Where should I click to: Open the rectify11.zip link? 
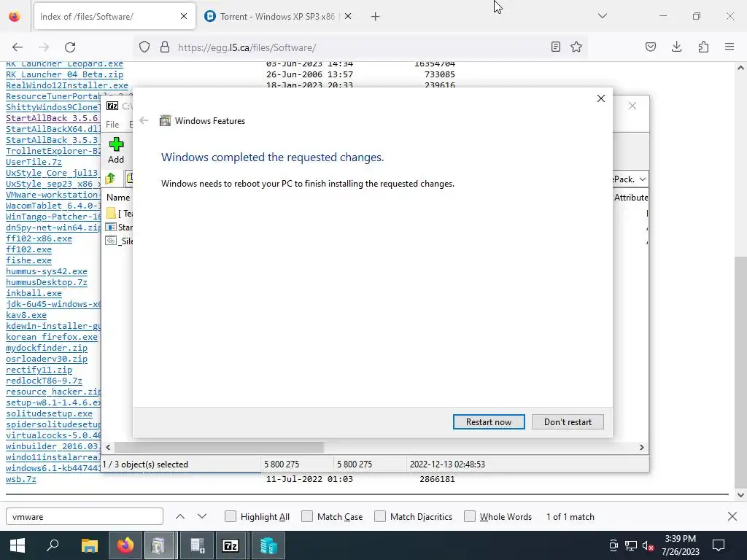pyautogui.click(x=39, y=370)
